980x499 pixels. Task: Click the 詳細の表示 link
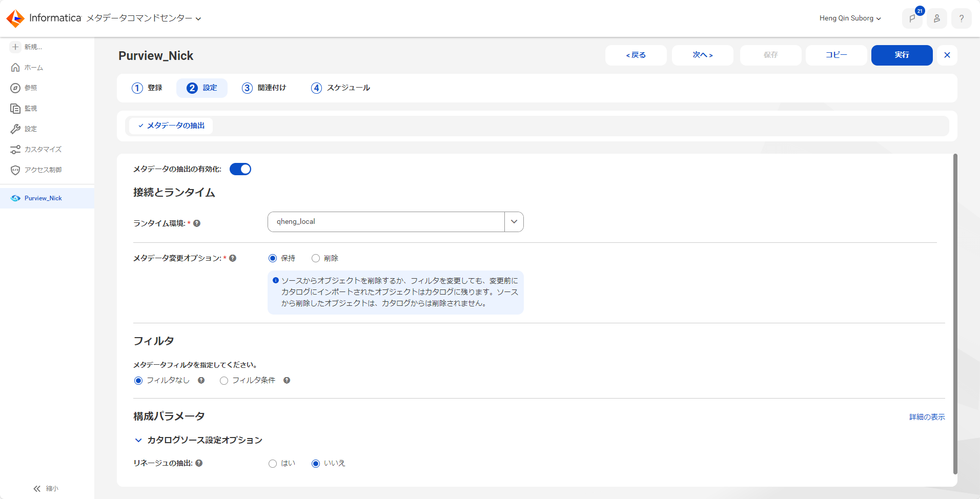(927, 417)
